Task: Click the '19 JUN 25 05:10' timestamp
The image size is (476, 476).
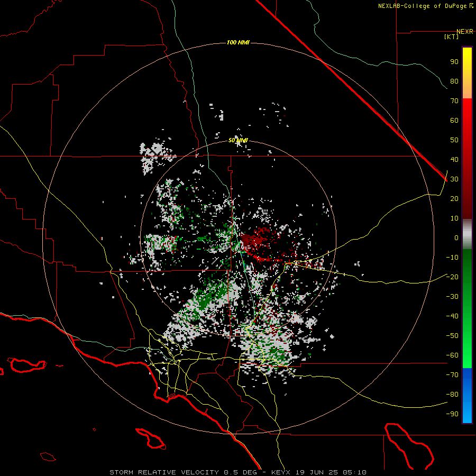Action: pos(331,472)
